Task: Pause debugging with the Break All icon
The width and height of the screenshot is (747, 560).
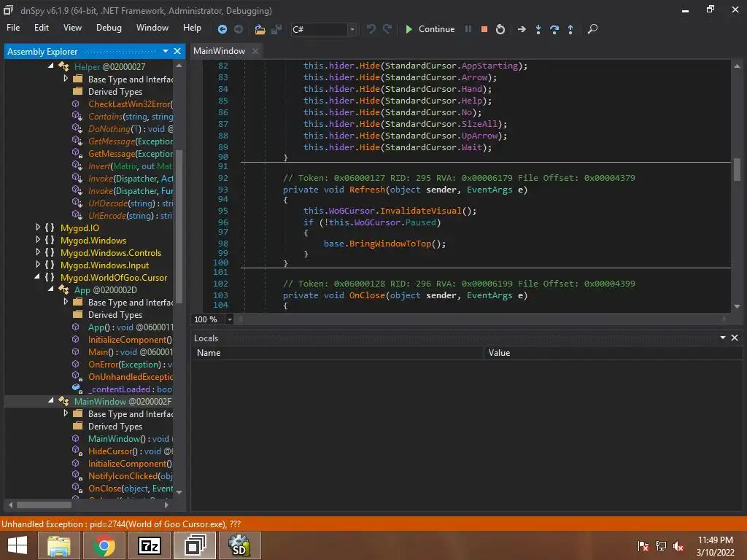Action: click(468, 29)
